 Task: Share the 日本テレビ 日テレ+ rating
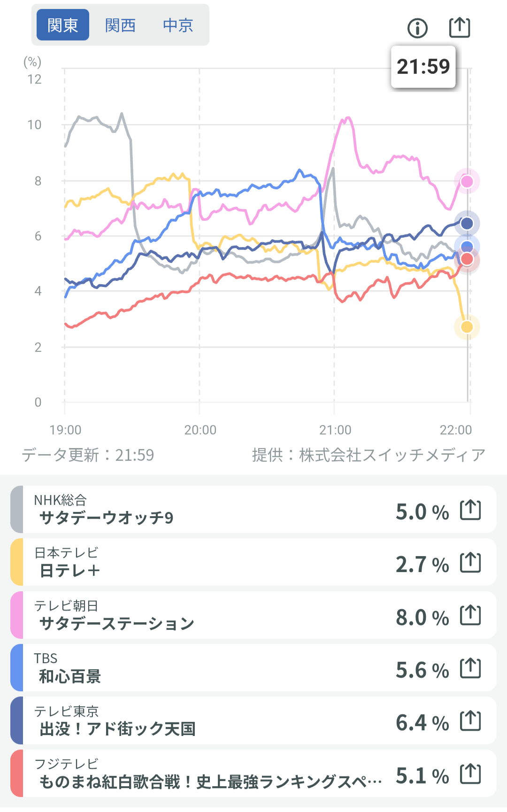pyautogui.click(x=470, y=563)
